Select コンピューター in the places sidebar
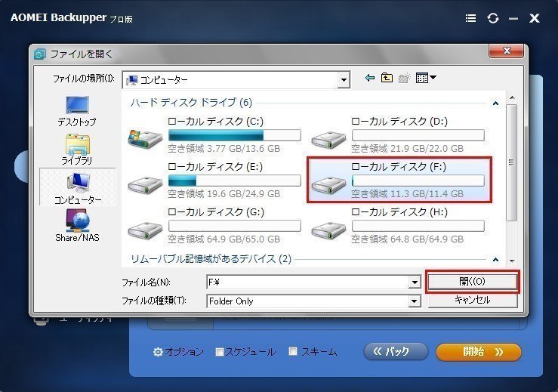The width and height of the screenshot is (558, 392). tap(78, 188)
